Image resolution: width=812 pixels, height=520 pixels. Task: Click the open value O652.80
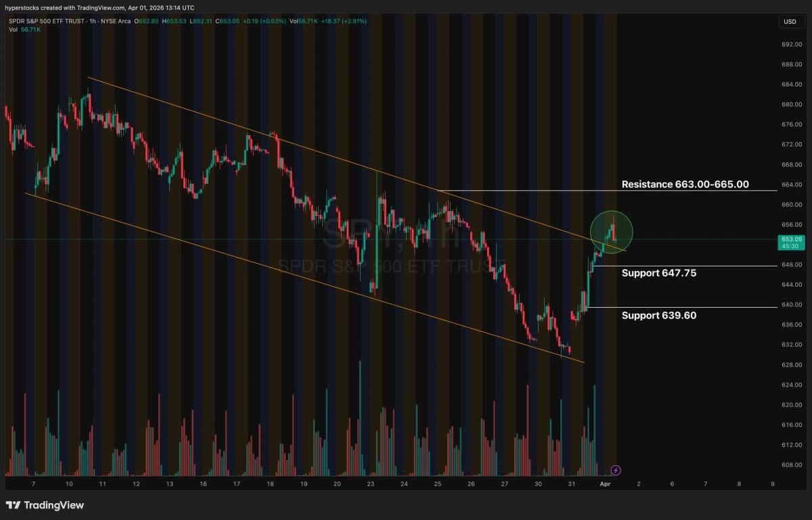click(x=146, y=21)
